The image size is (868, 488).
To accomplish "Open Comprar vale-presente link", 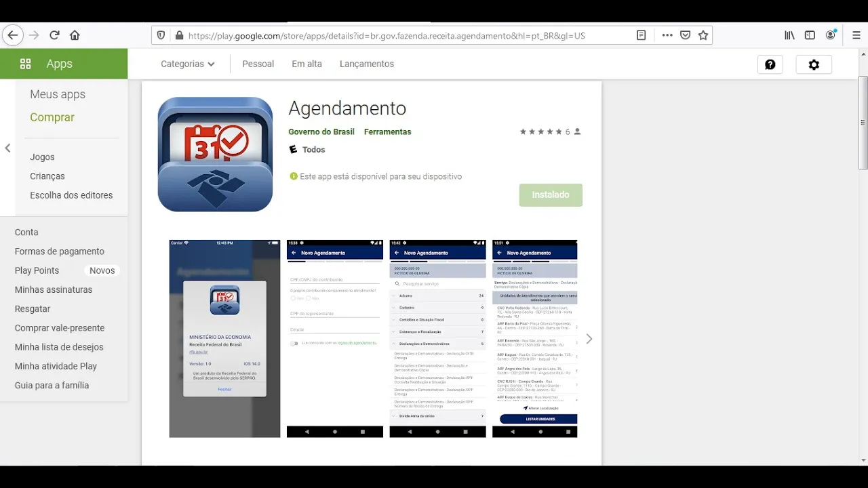I will pos(60,327).
